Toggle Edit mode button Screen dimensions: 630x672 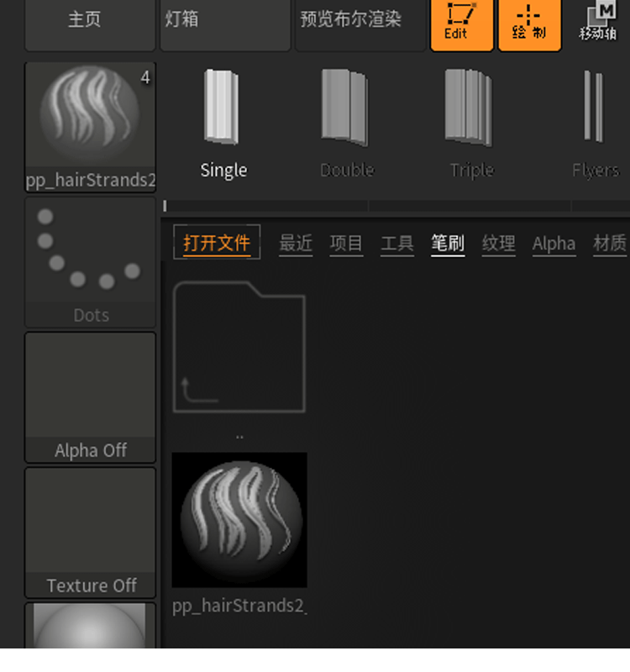tap(461, 25)
